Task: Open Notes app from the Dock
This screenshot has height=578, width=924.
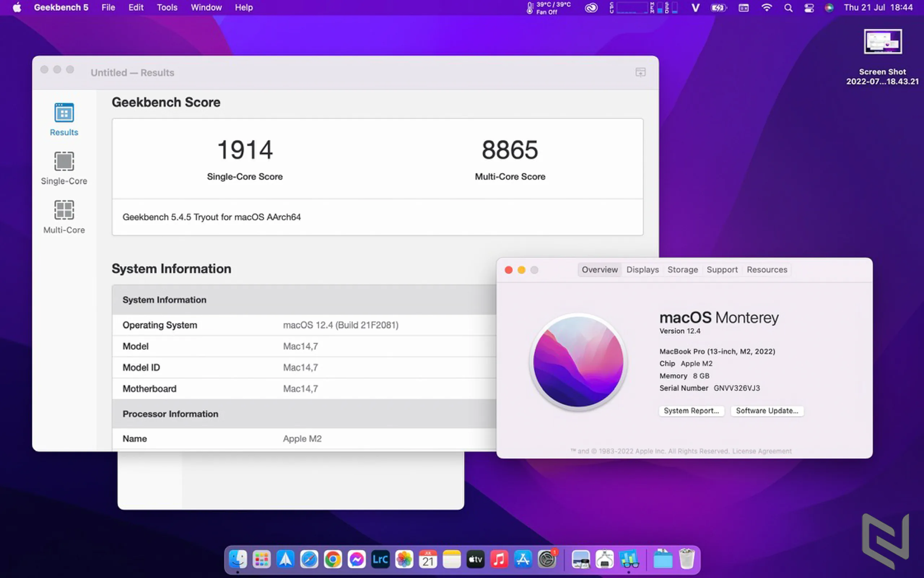Action: coord(452,559)
